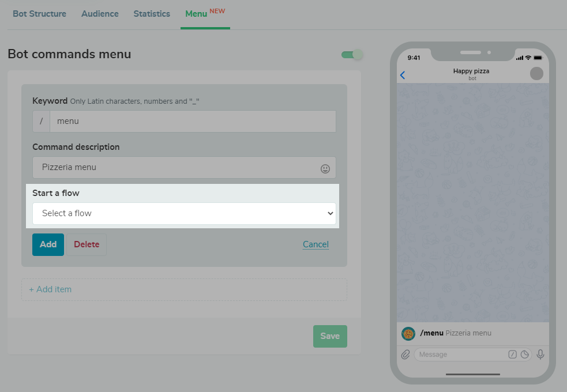Tap the /menu Pizzeria menu command suggestion
The width and height of the screenshot is (567, 392).
[x=473, y=333]
